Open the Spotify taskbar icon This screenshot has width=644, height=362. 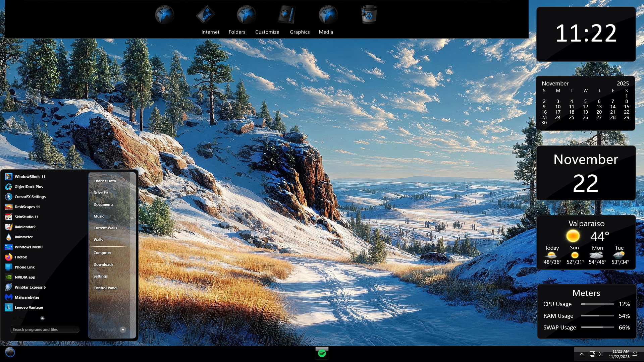point(322,353)
